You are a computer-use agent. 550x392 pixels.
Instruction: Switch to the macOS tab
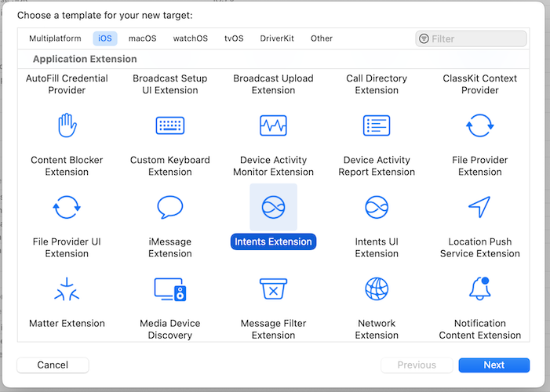pyautogui.click(x=143, y=38)
